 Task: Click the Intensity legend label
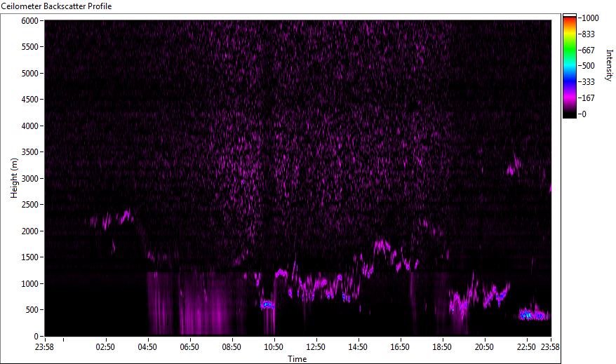(x=609, y=65)
